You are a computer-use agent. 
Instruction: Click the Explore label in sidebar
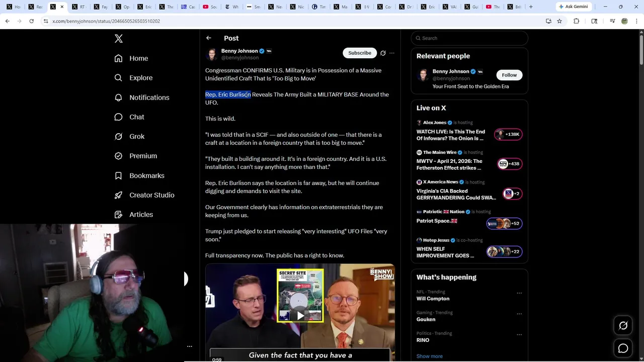(141, 78)
